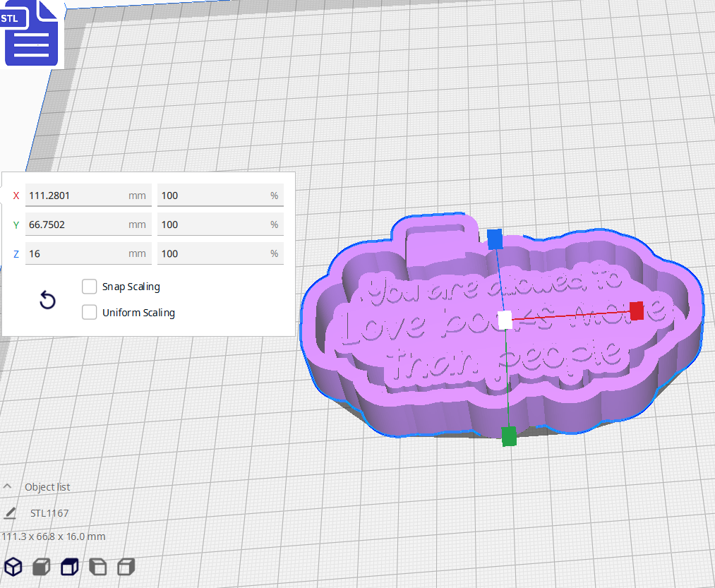Click the STL file icon in the corner

pyautogui.click(x=31, y=33)
